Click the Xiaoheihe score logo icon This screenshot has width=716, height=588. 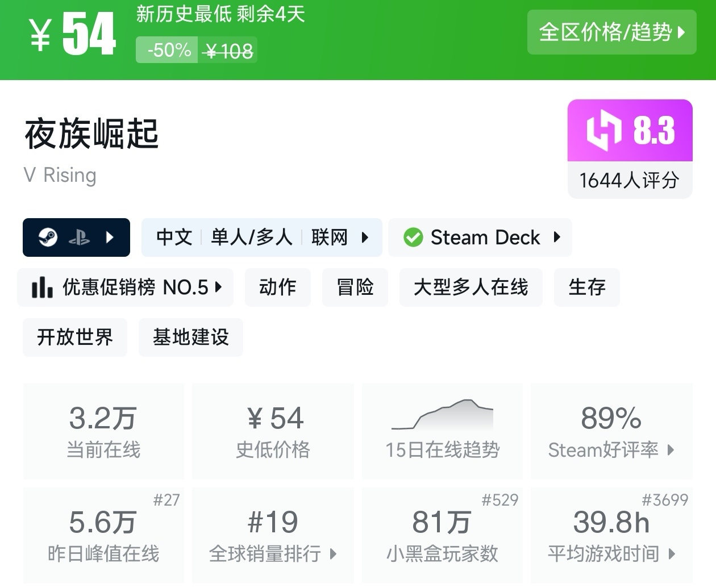(x=604, y=131)
